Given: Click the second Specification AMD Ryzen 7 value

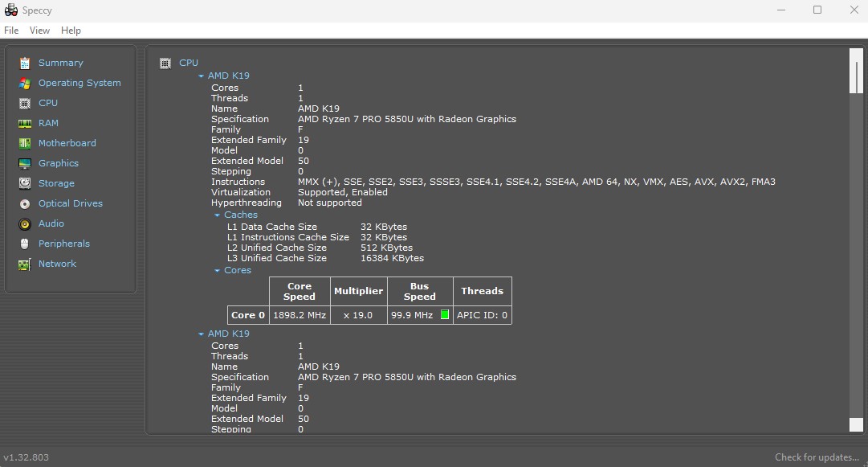Looking at the screenshot, I should [407, 377].
